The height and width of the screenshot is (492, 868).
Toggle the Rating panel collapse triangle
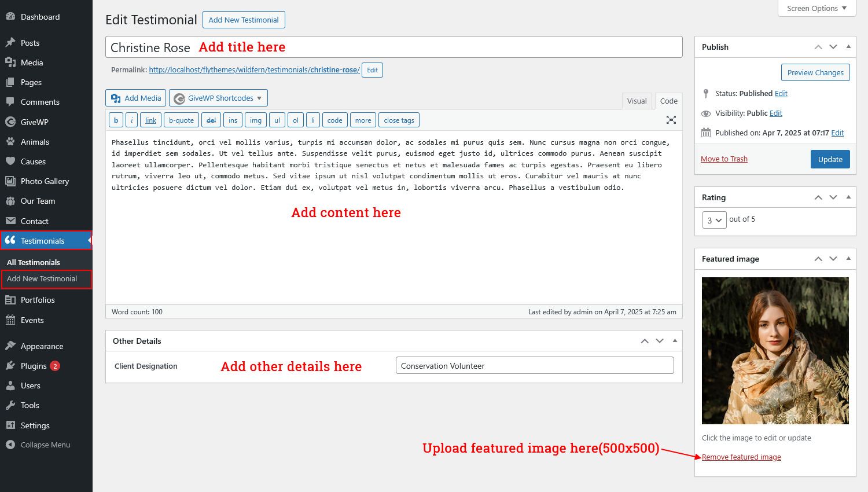tap(848, 197)
